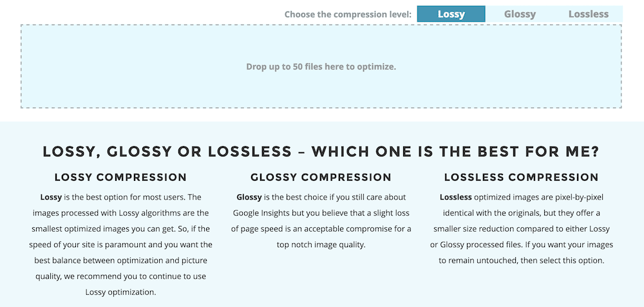Click the "Lossy Compression" column heading
Viewport: 644px width, 307px height.
(120, 177)
